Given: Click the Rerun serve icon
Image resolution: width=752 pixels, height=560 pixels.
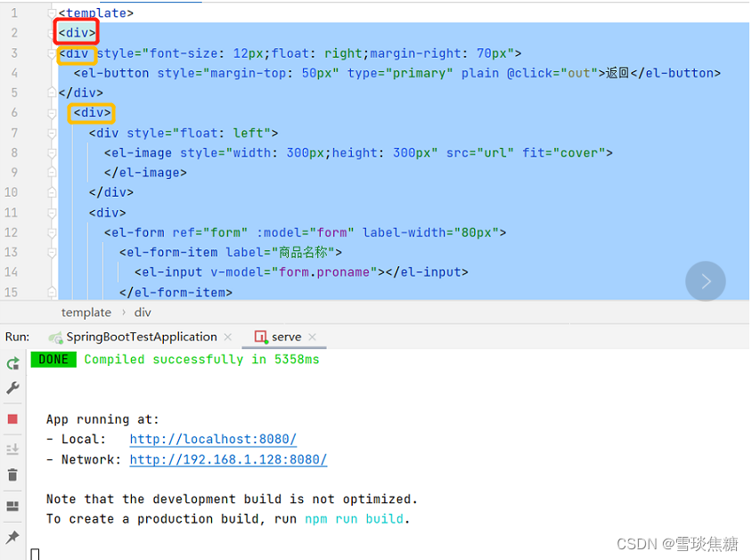Looking at the screenshot, I should (x=13, y=363).
